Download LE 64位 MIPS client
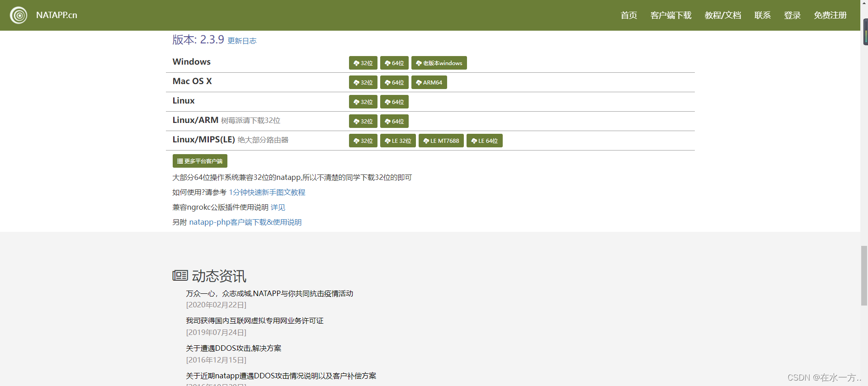868x386 pixels. [485, 141]
